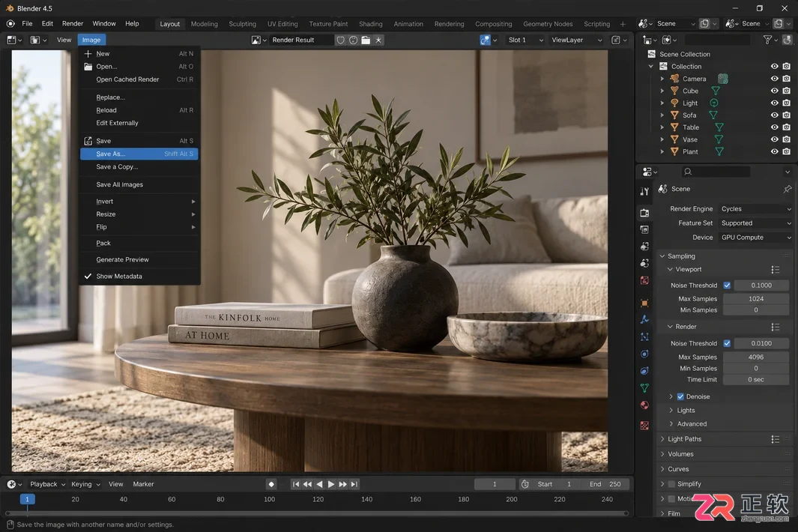Open the Keying popover
This screenshot has width=798, height=532.
[x=85, y=484]
